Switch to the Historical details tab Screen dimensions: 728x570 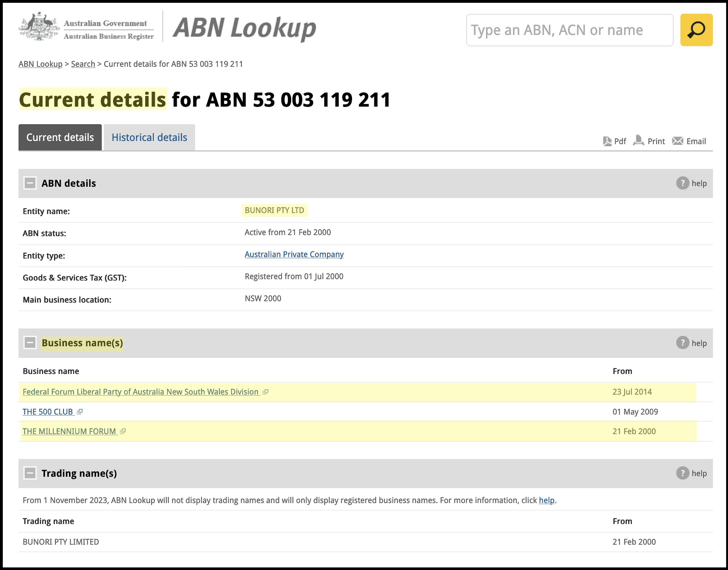(149, 137)
